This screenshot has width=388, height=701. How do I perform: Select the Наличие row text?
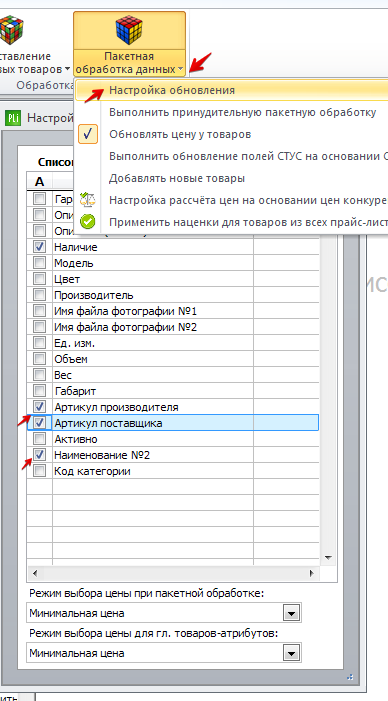pyautogui.click(x=76, y=247)
